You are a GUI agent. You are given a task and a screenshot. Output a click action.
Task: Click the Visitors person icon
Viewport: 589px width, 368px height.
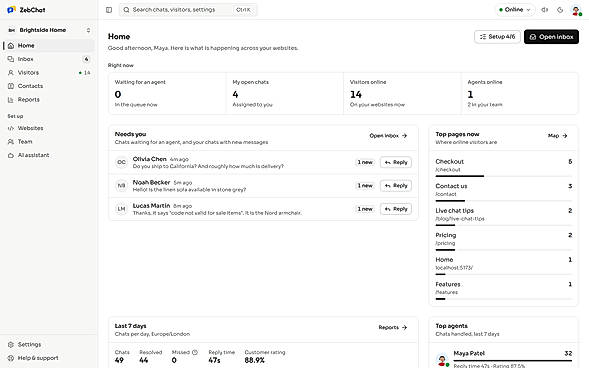[11, 72]
